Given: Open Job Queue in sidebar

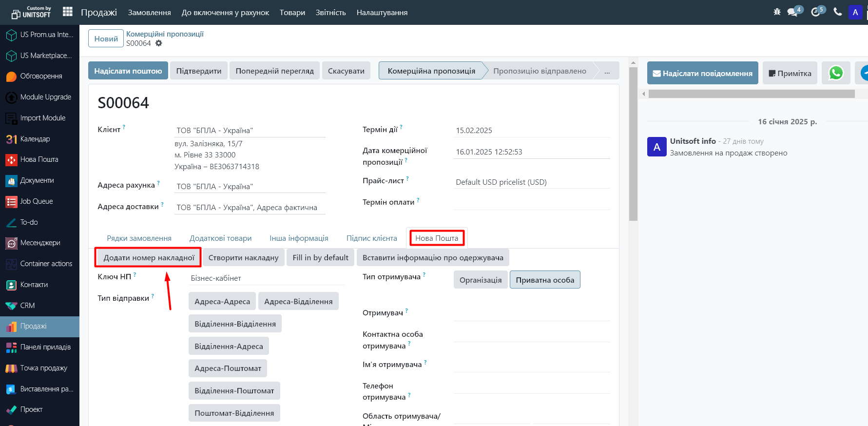Looking at the screenshot, I should pyautogui.click(x=39, y=201).
